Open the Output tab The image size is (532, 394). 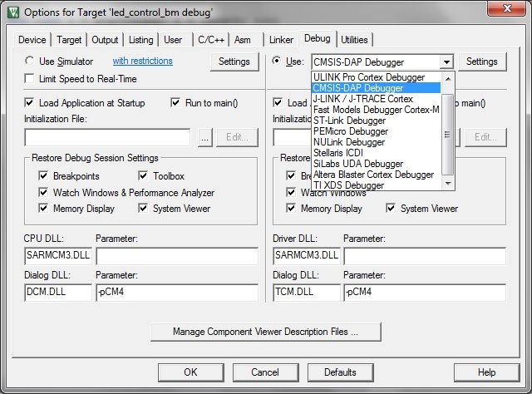point(105,40)
